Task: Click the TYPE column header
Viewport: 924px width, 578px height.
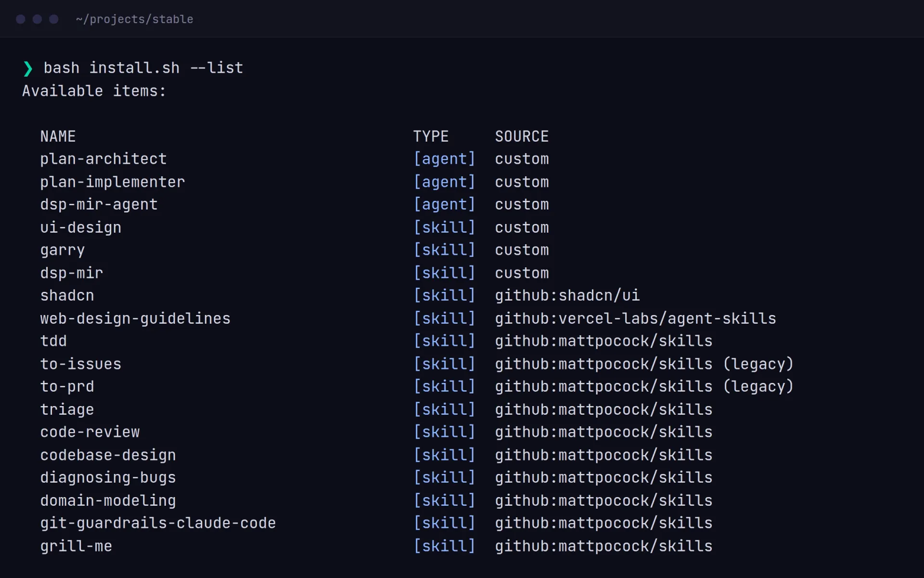Action: coord(431,136)
